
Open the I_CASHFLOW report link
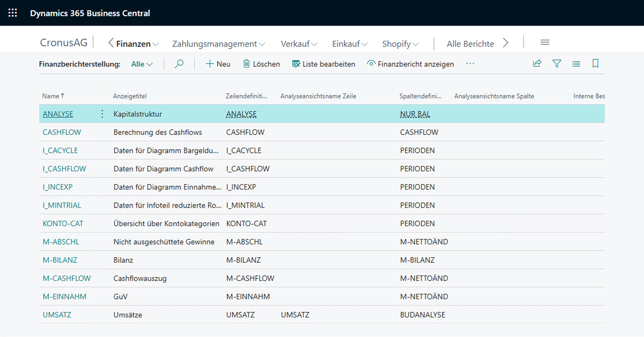click(x=64, y=169)
